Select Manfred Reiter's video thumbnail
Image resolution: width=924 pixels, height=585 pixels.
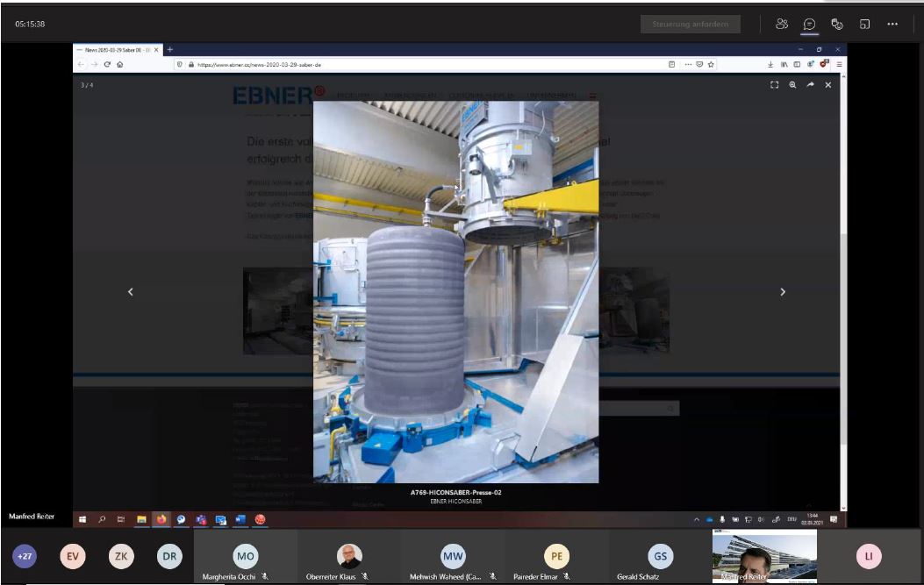(x=763, y=556)
